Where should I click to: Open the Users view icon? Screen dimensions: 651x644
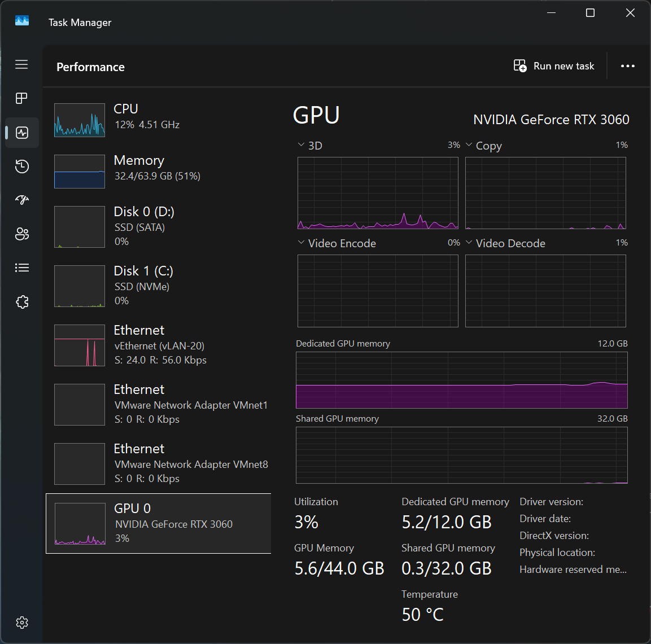click(21, 234)
